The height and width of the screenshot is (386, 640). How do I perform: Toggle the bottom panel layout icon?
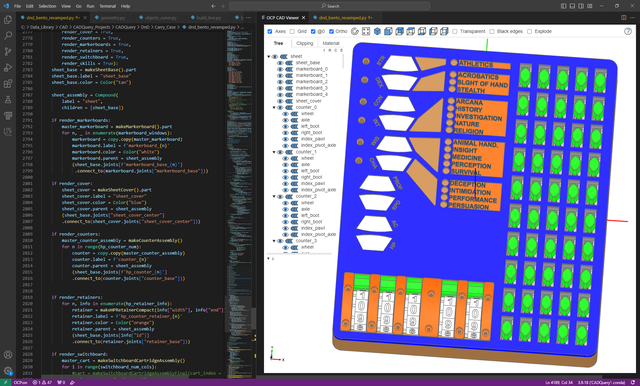(572, 6)
